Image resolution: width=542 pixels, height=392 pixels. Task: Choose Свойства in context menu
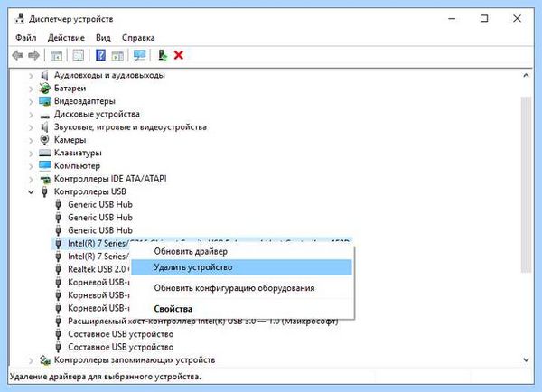241,309
